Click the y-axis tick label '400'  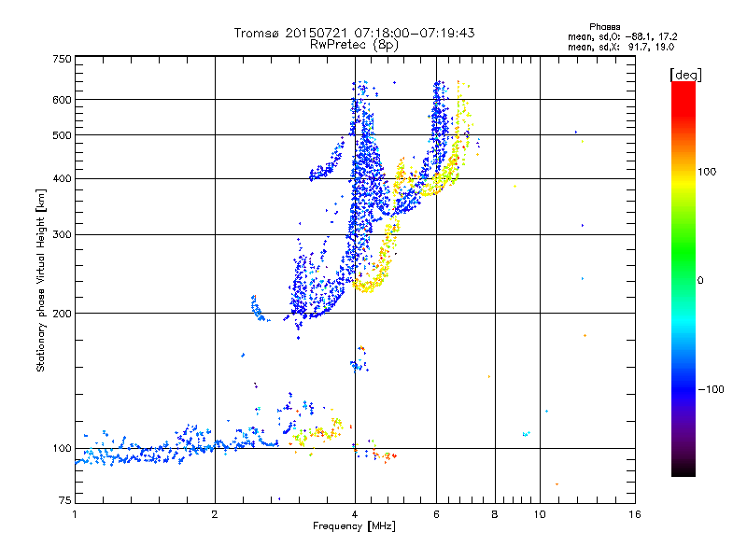click(x=62, y=179)
